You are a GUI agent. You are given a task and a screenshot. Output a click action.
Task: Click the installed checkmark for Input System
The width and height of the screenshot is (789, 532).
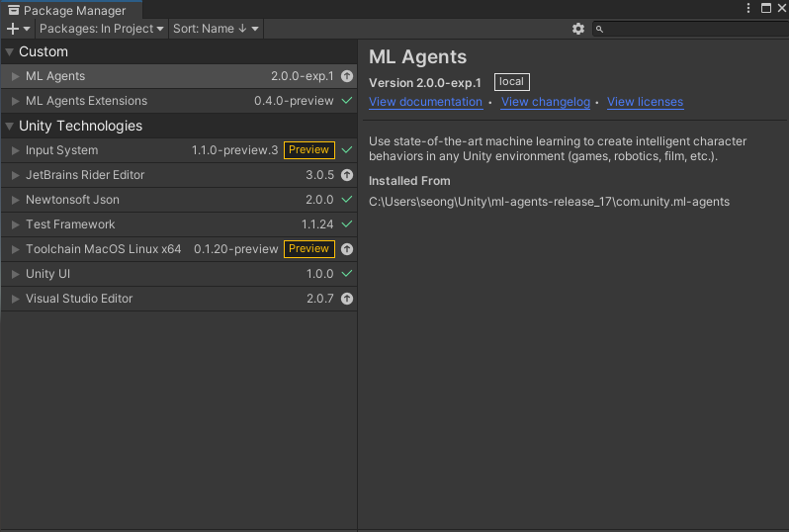(x=347, y=150)
